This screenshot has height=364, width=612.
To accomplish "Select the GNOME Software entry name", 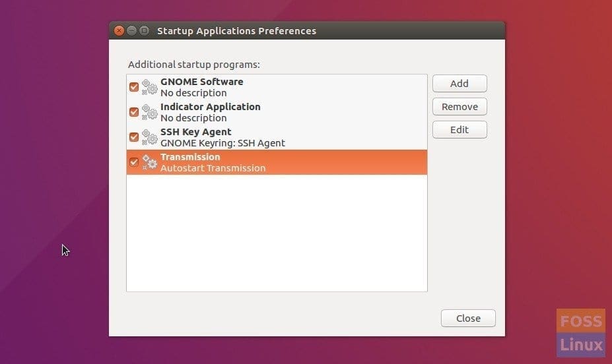I will tap(202, 82).
